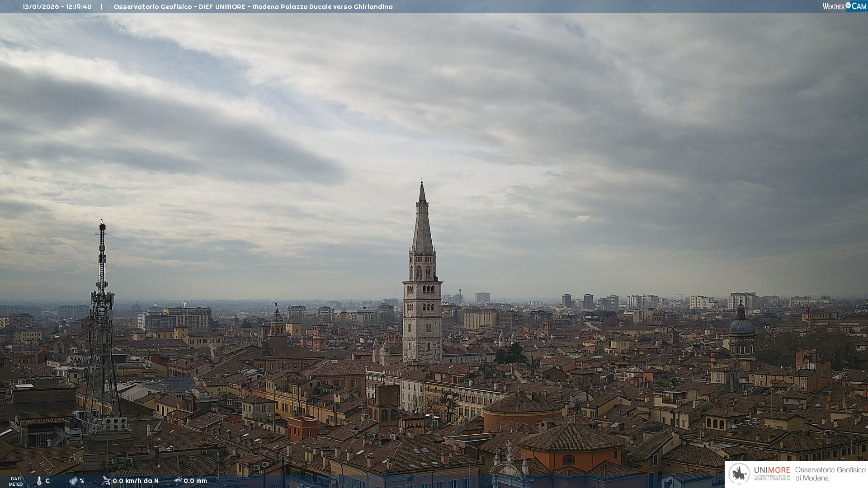
Task: Click the 0.0 km/h da N wind reading
Action: (136, 481)
